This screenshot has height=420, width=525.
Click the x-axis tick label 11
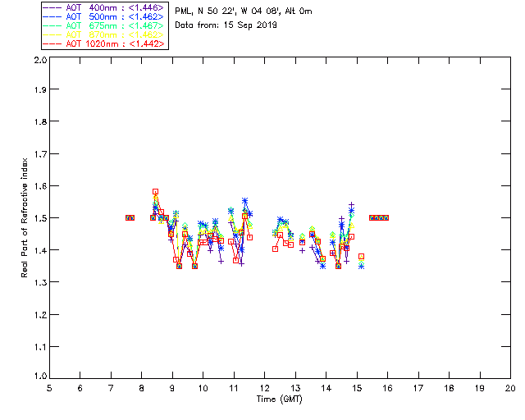(234, 388)
